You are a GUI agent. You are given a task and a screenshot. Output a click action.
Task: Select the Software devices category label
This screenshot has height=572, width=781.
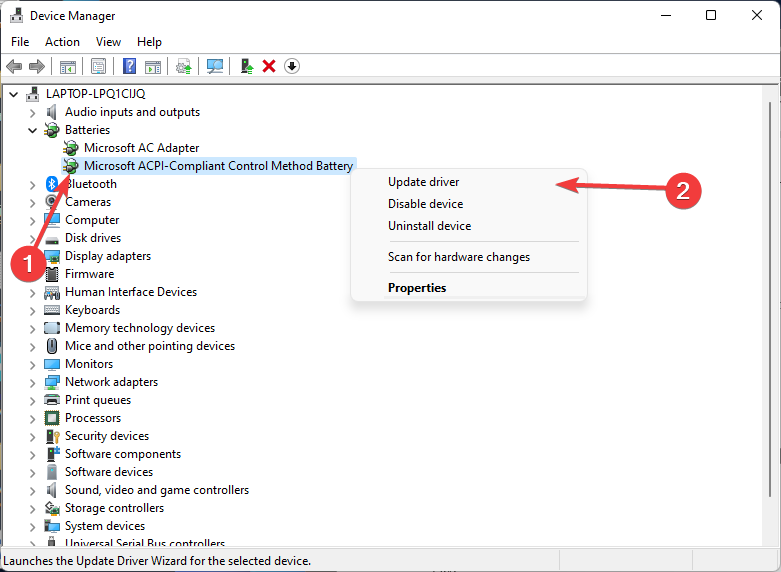point(109,472)
